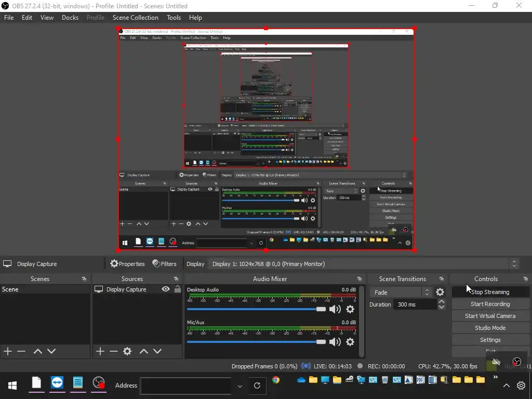Remove selected scene with minus icon
This screenshot has height=399, width=532.
click(x=21, y=351)
